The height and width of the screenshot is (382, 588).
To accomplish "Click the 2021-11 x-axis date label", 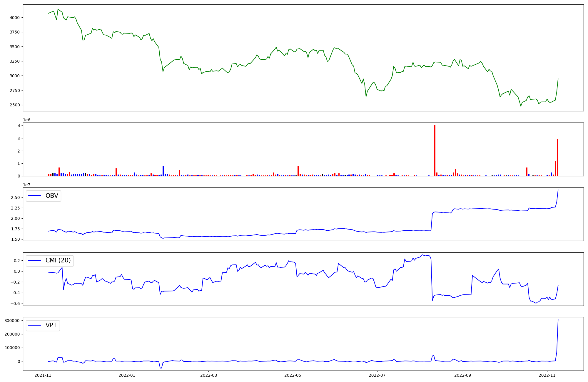I will click(x=43, y=375).
